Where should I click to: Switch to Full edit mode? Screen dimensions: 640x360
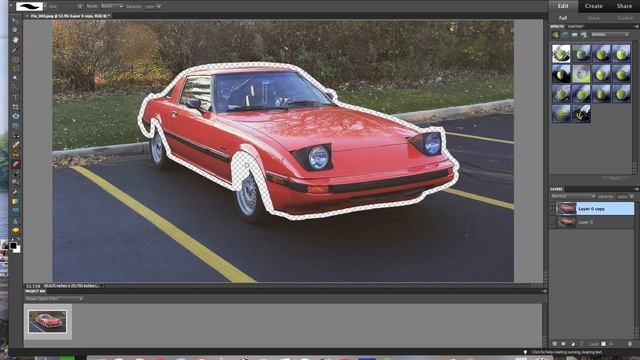click(x=563, y=18)
